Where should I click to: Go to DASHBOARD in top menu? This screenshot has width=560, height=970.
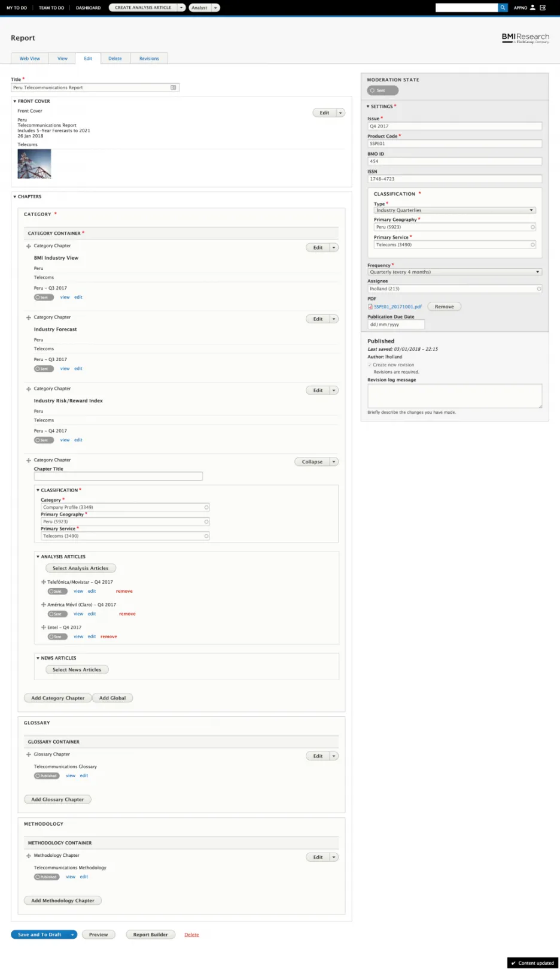[88, 8]
